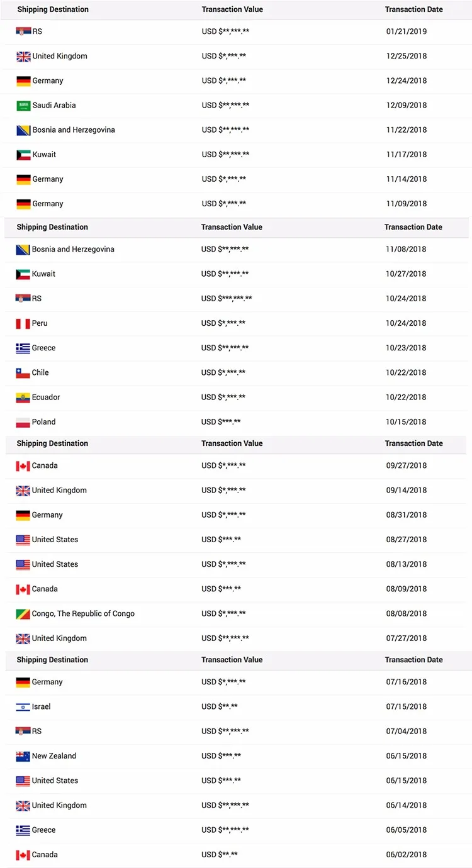Click the Ecuador flag icon

23,398
